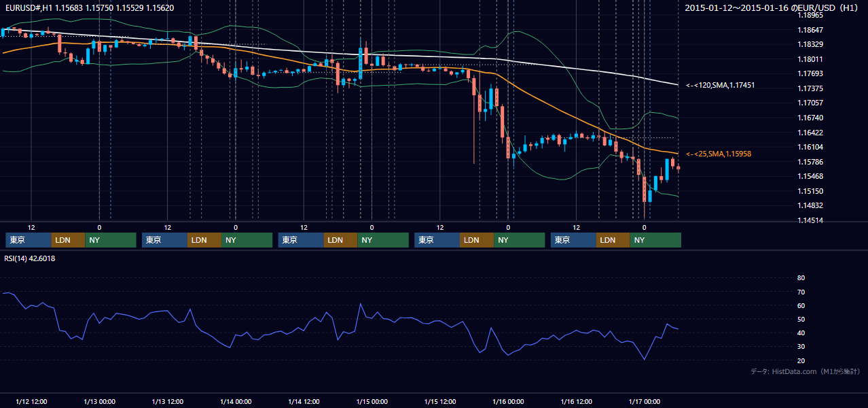Select the 25 SMA label 1.15958
This screenshot has height=408, width=868.
[719, 154]
